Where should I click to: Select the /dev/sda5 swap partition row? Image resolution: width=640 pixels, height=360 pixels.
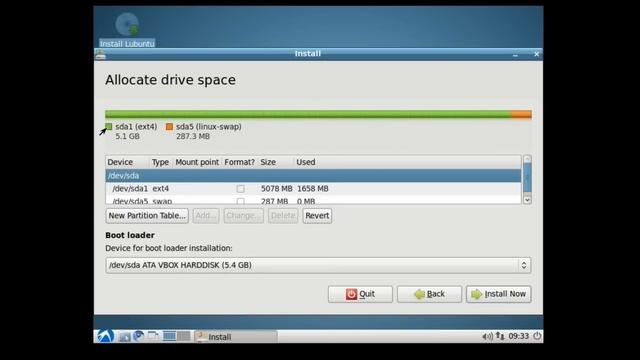click(313, 200)
